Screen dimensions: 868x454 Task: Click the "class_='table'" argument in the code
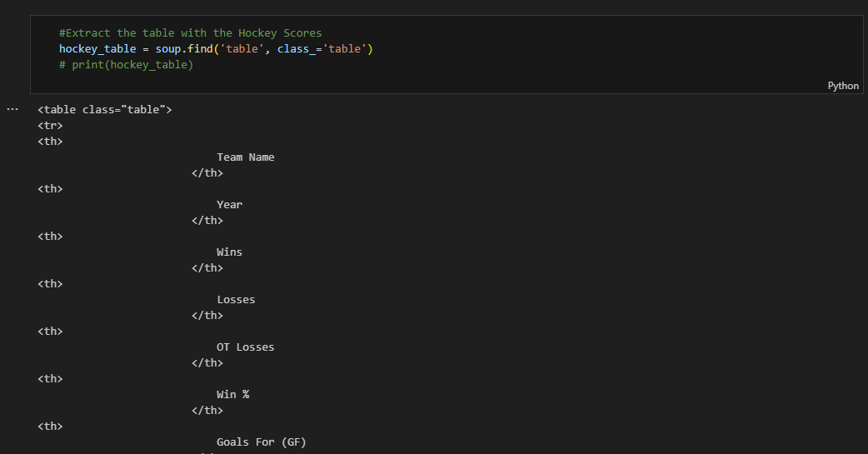point(322,49)
